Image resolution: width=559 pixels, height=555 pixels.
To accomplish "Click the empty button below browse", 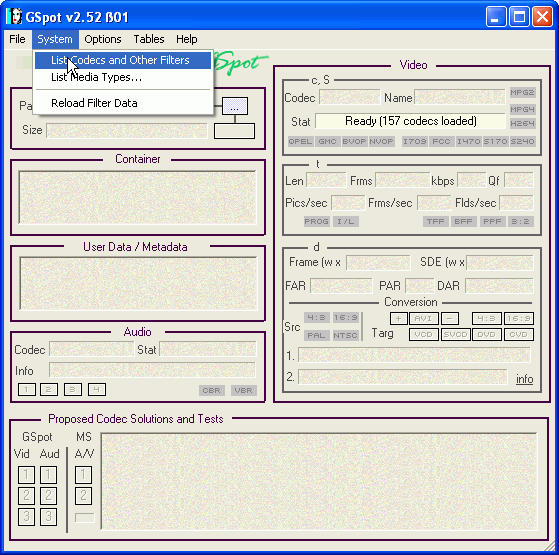I will click(x=234, y=131).
